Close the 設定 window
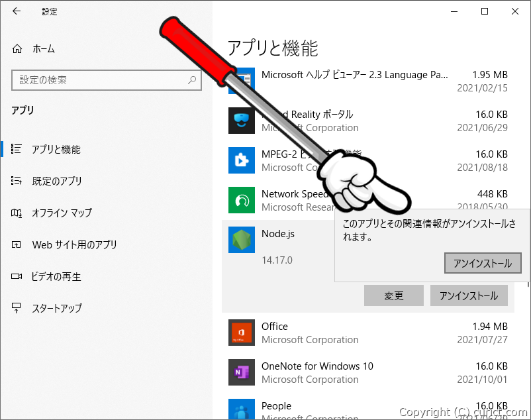 [x=514, y=11]
